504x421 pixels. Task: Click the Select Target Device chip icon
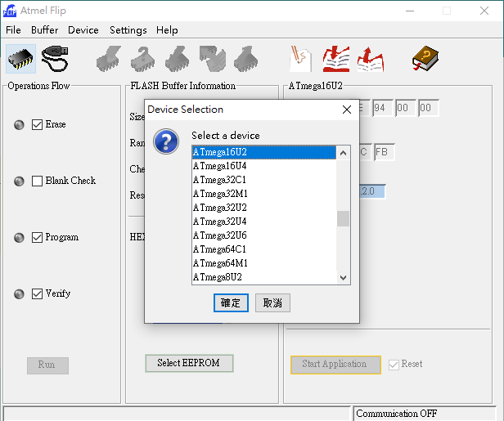click(x=20, y=59)
